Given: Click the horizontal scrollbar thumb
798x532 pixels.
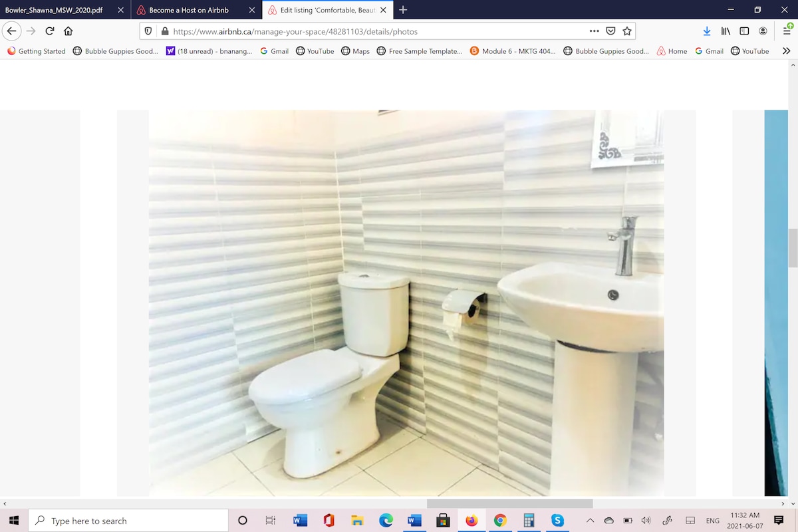Looking at the screenshot, I should click(509, 503).
